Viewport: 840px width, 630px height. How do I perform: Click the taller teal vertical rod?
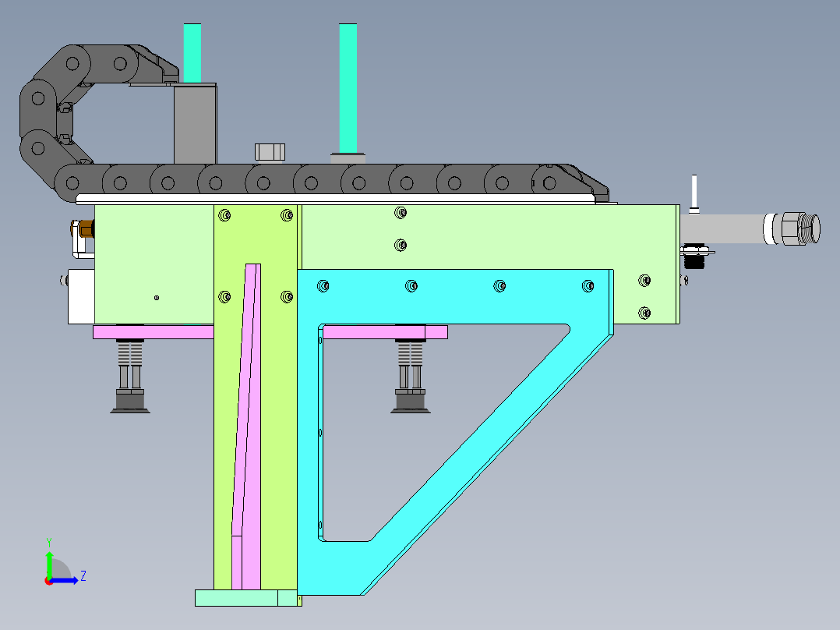[348, 88]
